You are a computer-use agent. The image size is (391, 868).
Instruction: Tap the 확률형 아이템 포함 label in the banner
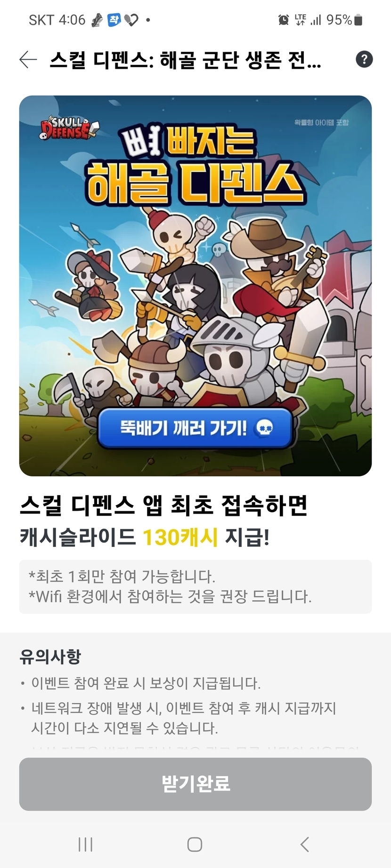pos(321,122)
